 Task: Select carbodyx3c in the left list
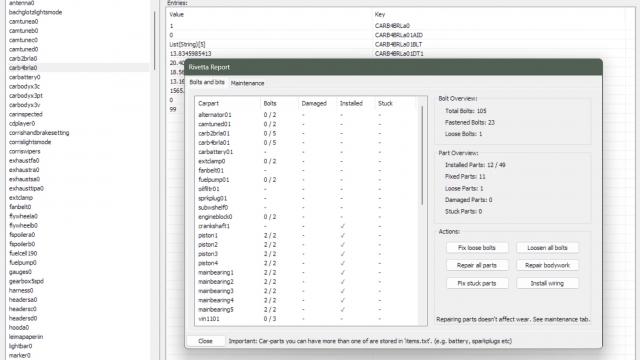(24, 87)
